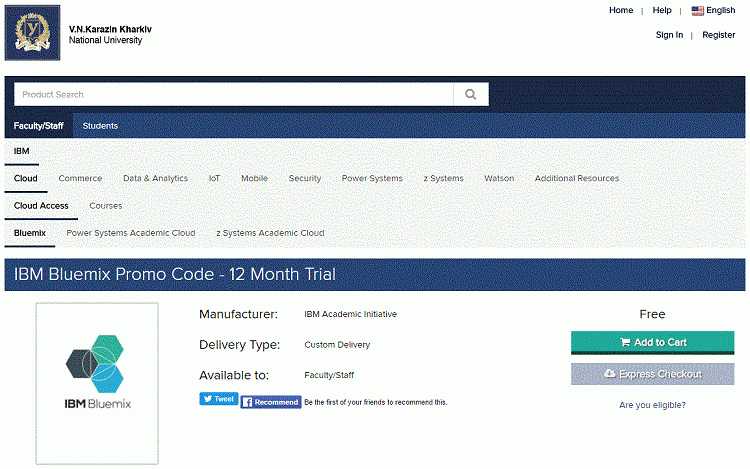This screenshot has width=750, height=469.
Task: Click the Custom Delivery value
Action: point(337,345)
